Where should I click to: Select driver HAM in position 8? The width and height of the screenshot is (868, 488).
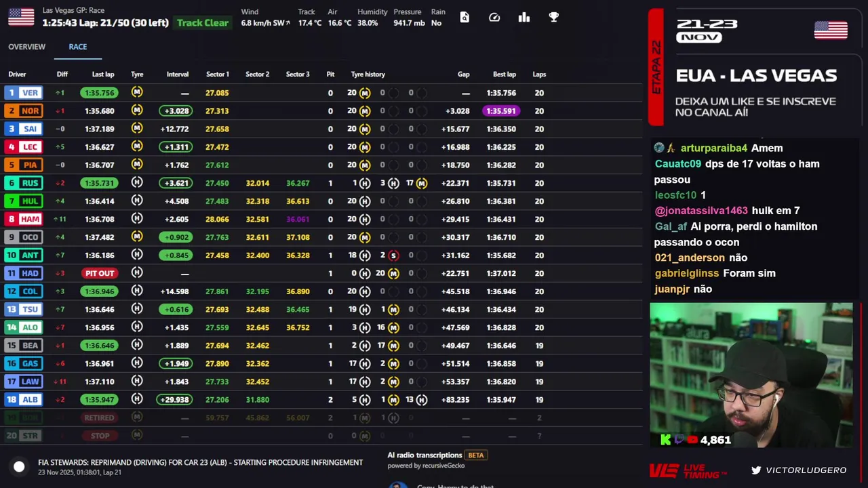(x=24, y=219)
